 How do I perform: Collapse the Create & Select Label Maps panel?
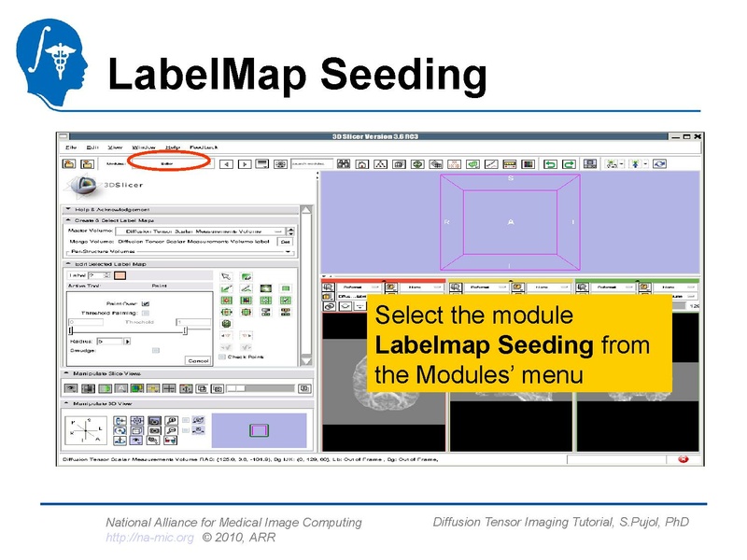pos(68,219)
